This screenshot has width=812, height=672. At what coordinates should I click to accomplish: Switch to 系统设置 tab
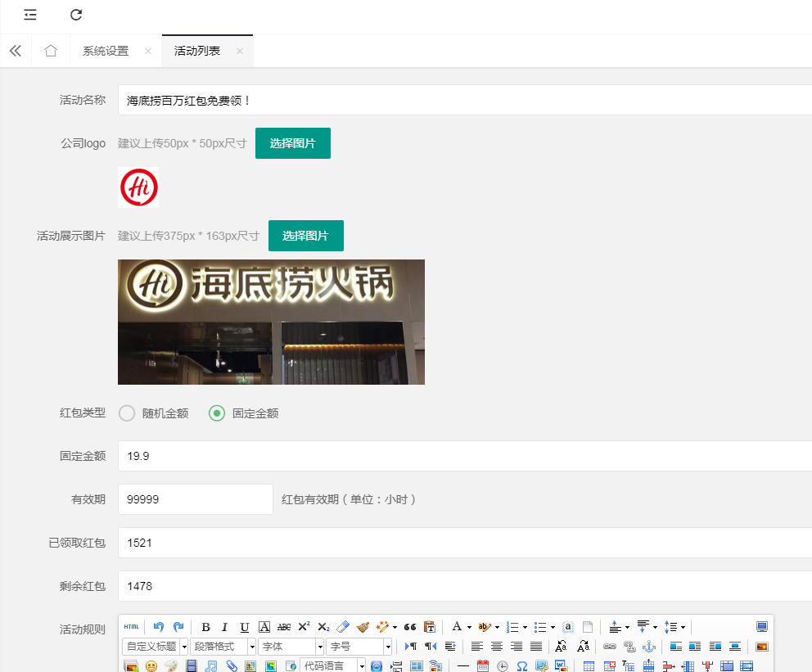pyautogui.click(x=106, y=51)
